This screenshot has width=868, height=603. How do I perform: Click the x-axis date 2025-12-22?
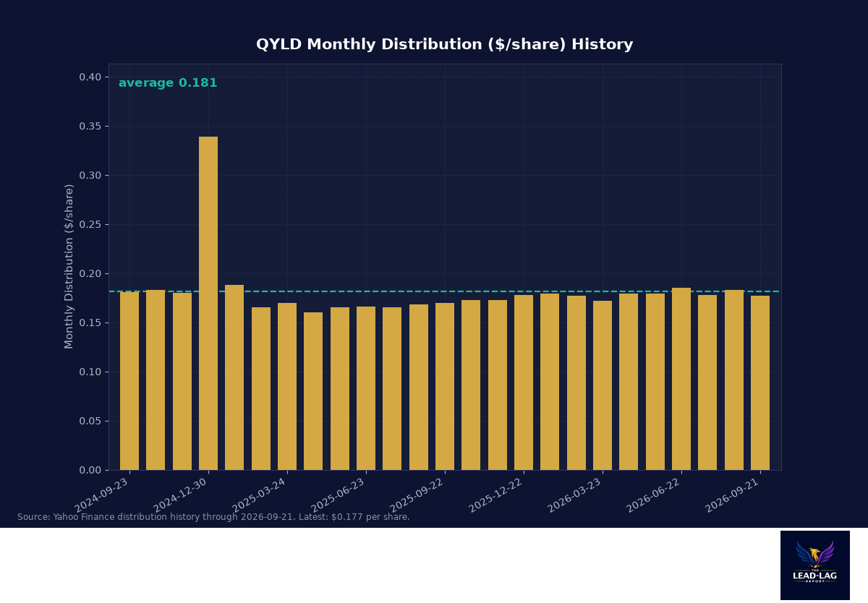[496, 495]
